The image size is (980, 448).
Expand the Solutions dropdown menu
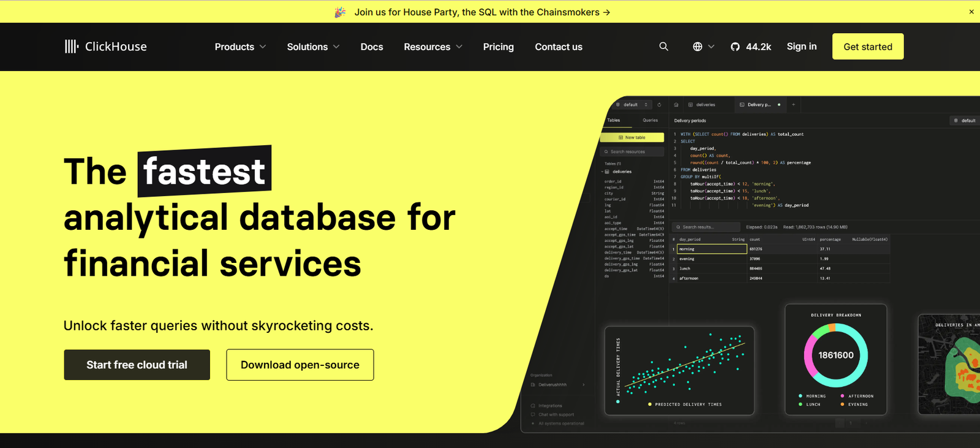[313, 47]
